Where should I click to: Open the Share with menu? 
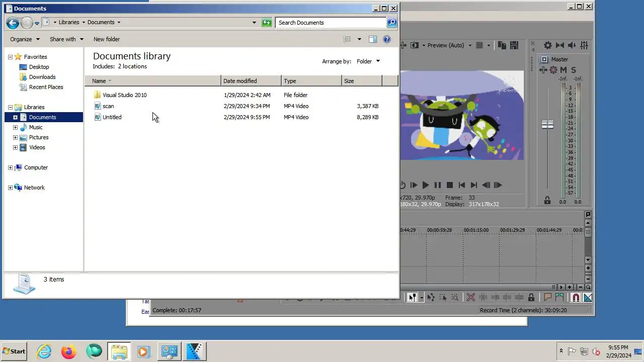[x=66, y=39]
